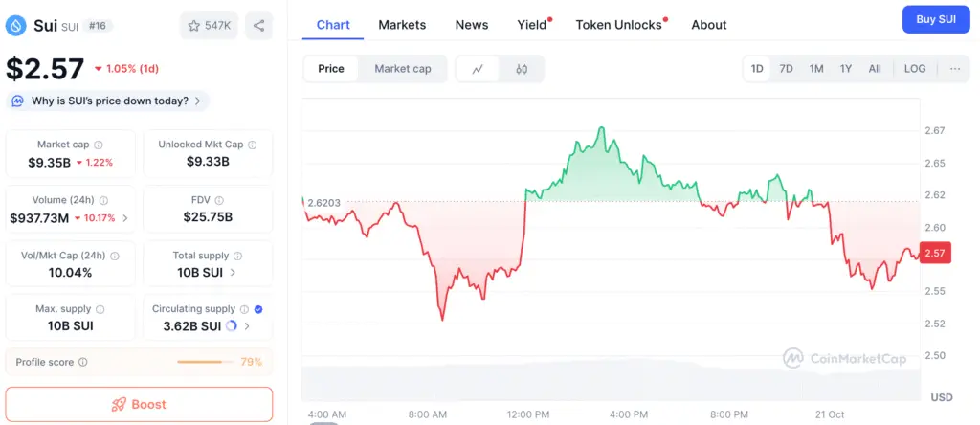Click the Buy SUI button
The image size is (980, 425).
click(x=936, y=19)
